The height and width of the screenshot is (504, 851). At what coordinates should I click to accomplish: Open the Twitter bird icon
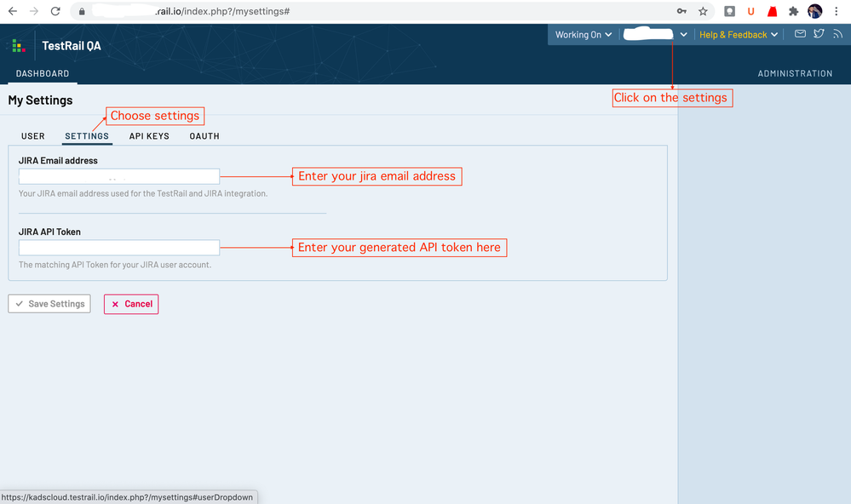point(819,34)
